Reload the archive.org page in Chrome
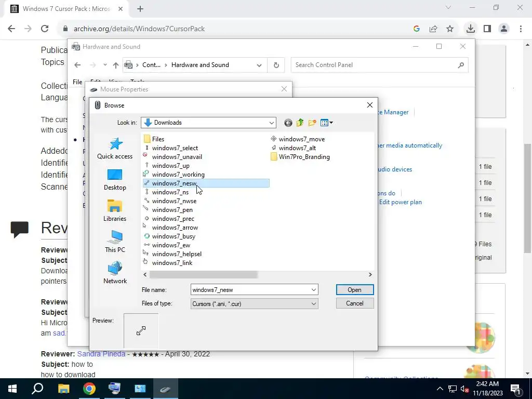This screenshot has width=532, height=399. tap(45, 29)
